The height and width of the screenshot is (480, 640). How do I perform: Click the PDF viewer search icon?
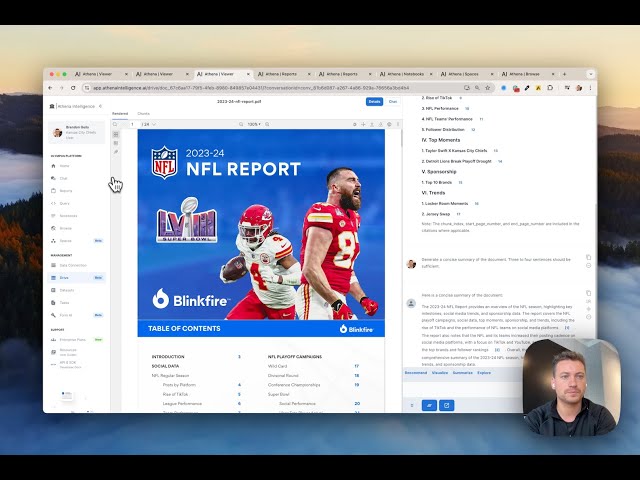click(115, 124)
